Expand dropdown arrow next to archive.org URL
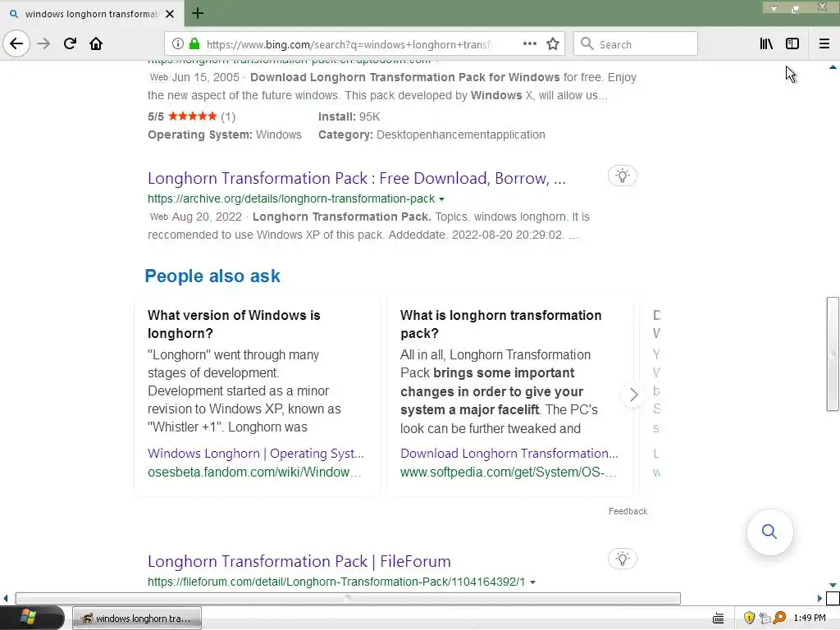Image resolution: width=840 pixels, height=630 pixels. tap(441, 199)
